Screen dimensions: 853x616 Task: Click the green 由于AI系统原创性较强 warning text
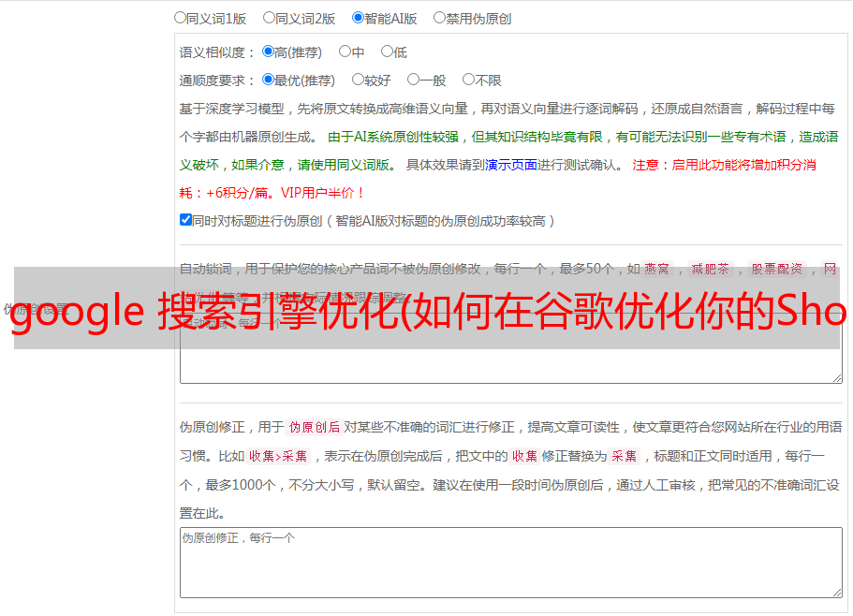392,137
